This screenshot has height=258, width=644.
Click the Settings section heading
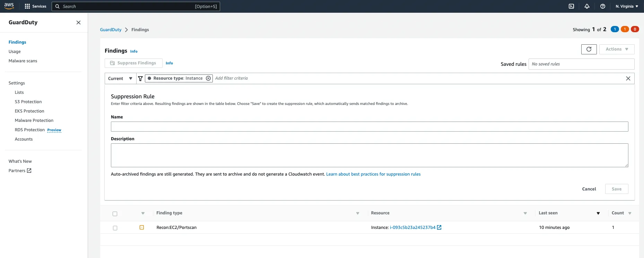pos(17,83)
